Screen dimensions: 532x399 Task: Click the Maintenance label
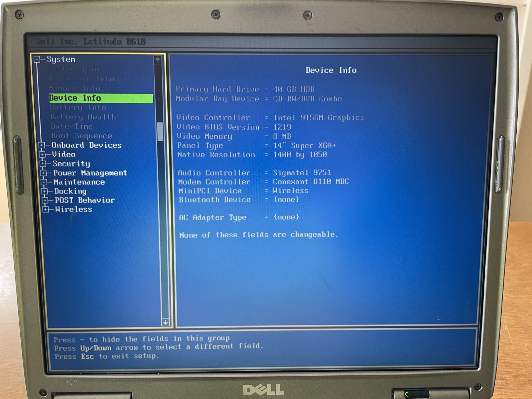pyautogui.click(x=79, y=182)
